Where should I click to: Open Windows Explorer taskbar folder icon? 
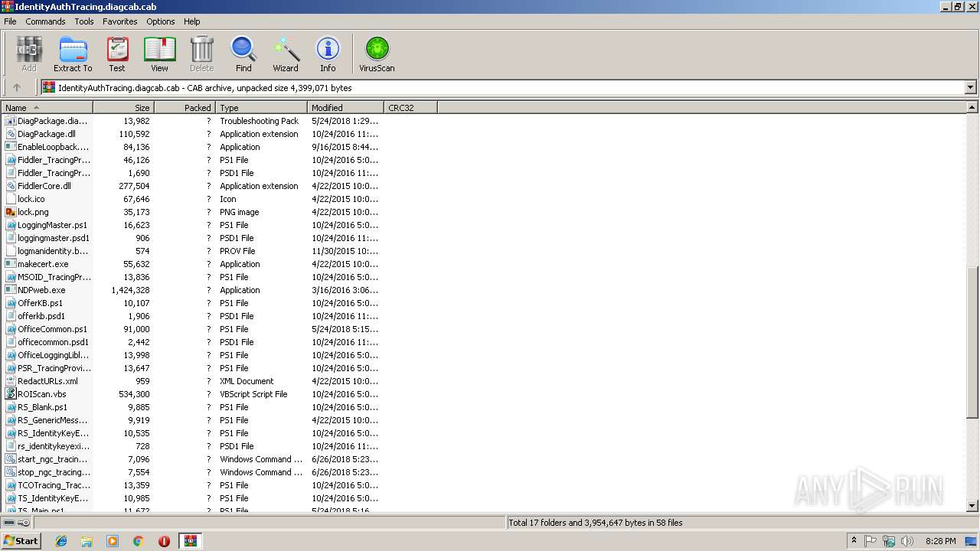click(x=87, y=541)
